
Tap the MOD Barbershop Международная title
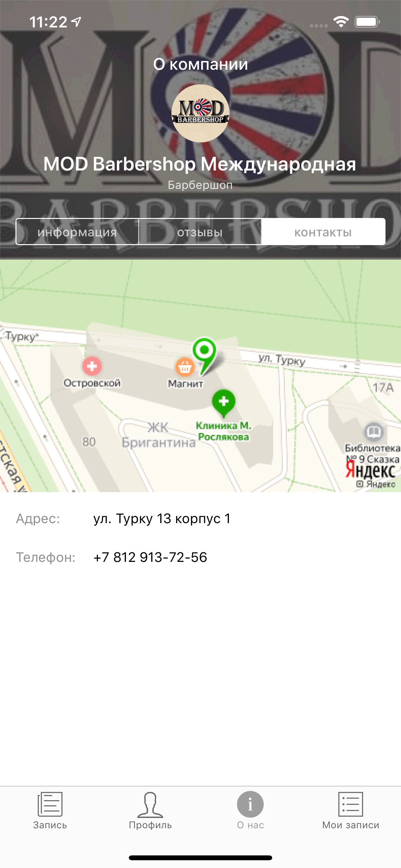tap(200, 164)
